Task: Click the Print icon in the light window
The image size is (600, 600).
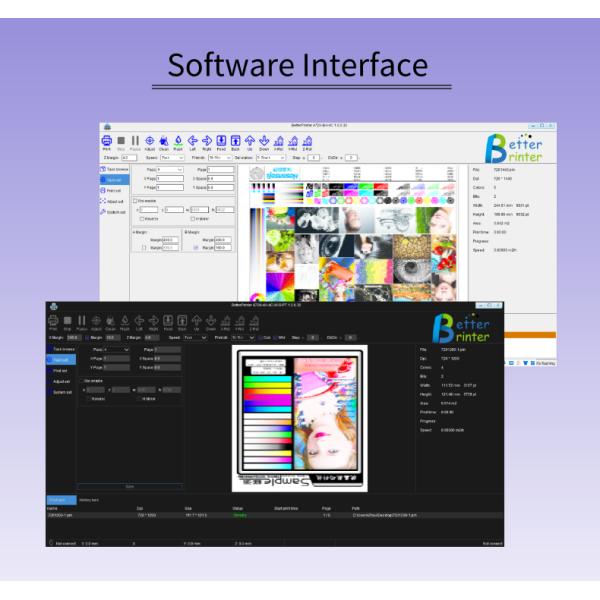Action: [106, 141]
